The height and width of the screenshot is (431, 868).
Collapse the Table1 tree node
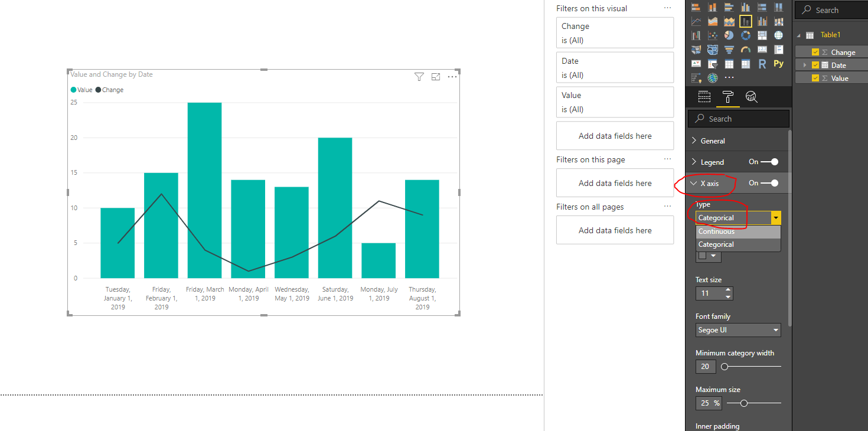pyautogui.click(x=798, y=35)
